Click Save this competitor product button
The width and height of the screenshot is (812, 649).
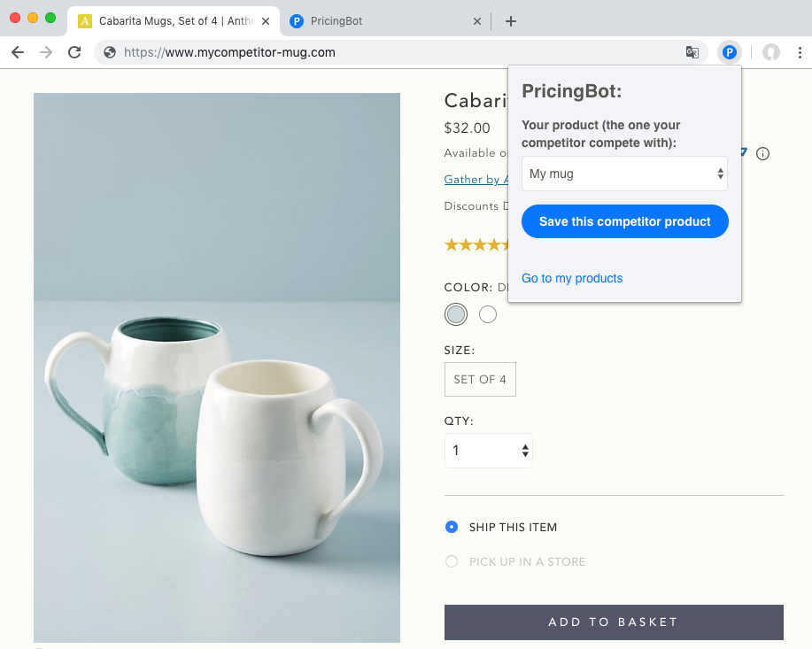(624, 221)
